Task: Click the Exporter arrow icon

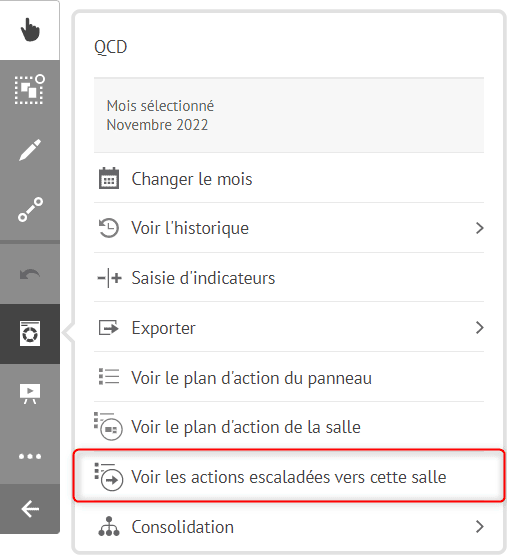Action: point(108,328)
